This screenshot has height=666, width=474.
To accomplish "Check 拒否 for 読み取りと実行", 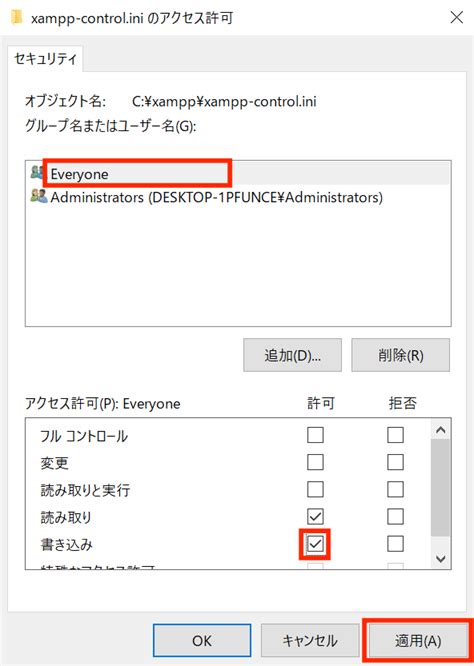I will (x=395, y=490).
